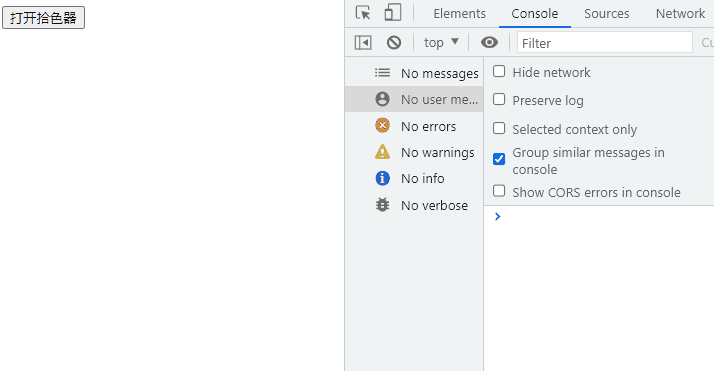Click the 打开拾色器 button

43,18
